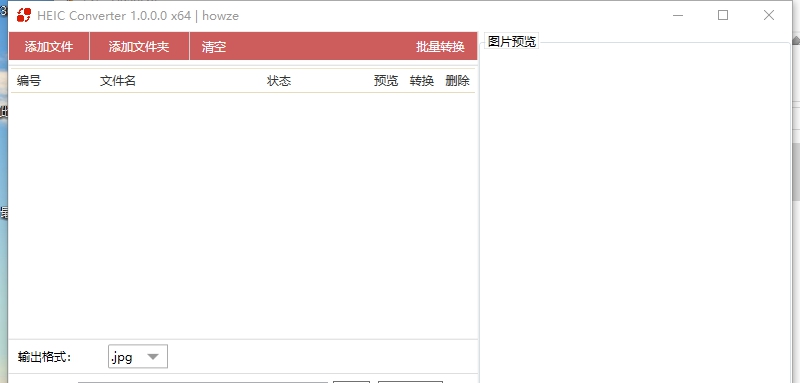Click the 转换 column header
This screenshot has height=383, width=800.
point(421,81)
